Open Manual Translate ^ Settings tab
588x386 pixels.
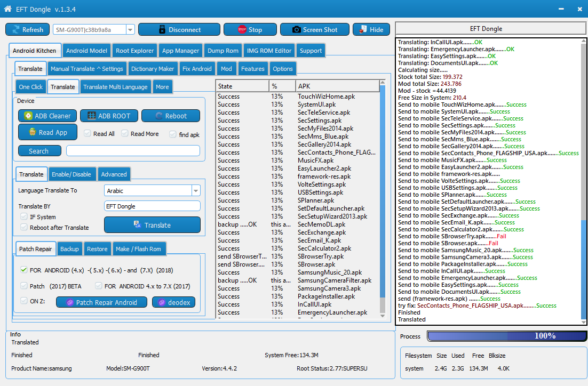[x=86, y=69]
